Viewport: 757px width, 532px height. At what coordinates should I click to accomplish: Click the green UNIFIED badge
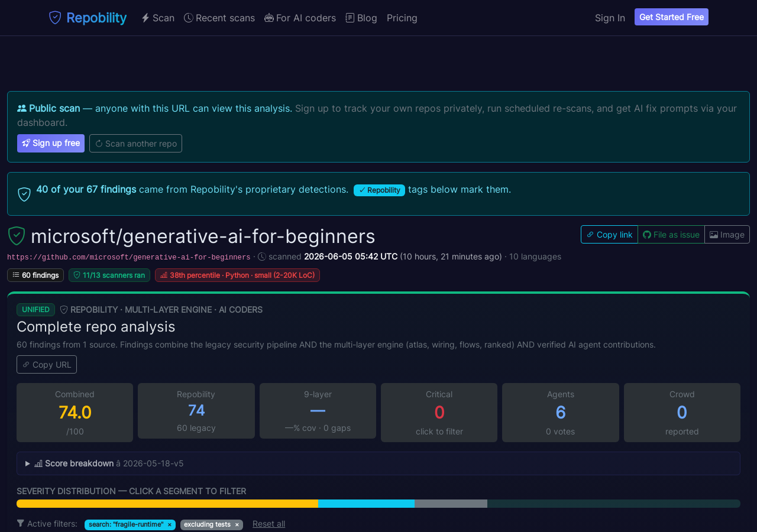tap(35, 309)
